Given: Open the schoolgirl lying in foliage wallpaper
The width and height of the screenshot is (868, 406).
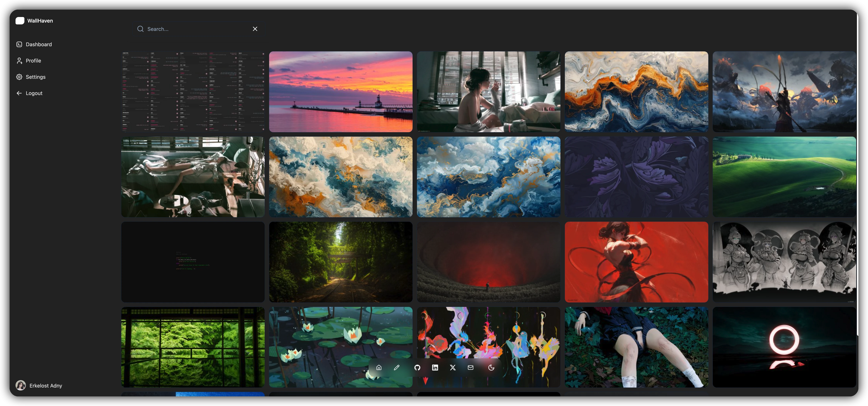Looking at the screenshot, I should tap(637, 347).
